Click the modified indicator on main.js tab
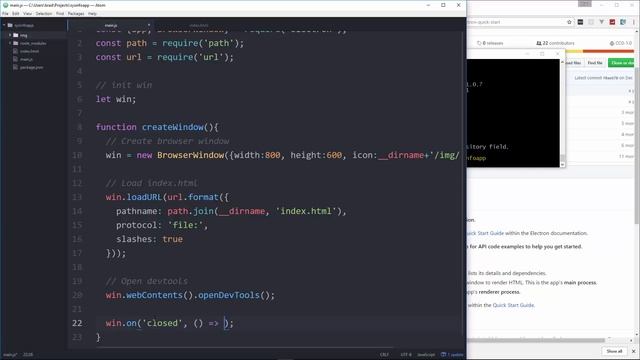Image resolution: width=640 pixels, height=360 pixels. [x=149, y=25]
